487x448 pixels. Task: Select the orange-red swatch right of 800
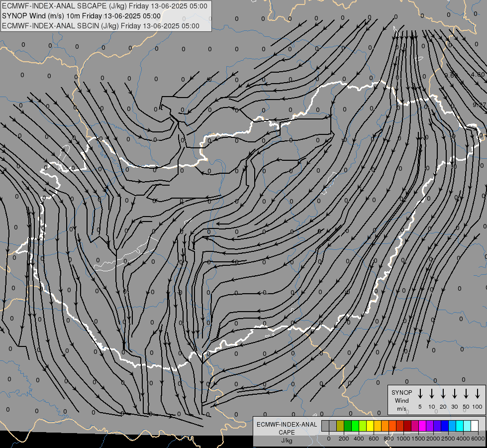pyautogui.click(x=392, y=426)
